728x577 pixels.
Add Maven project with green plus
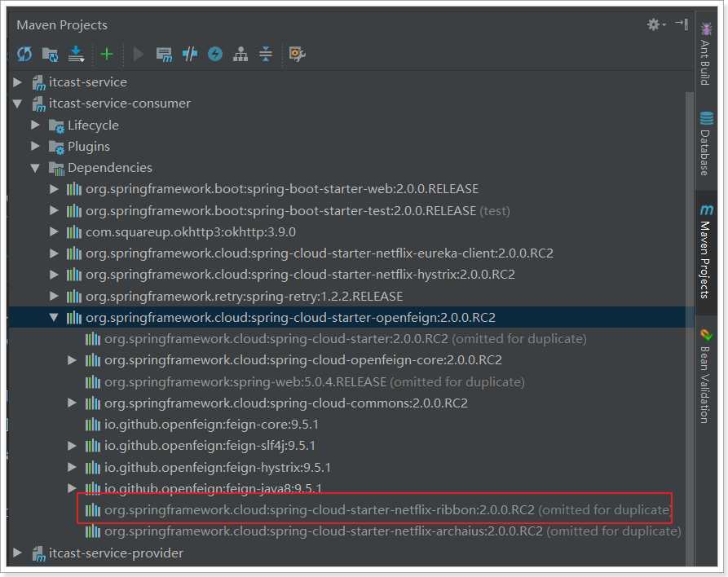click(107, 55)
